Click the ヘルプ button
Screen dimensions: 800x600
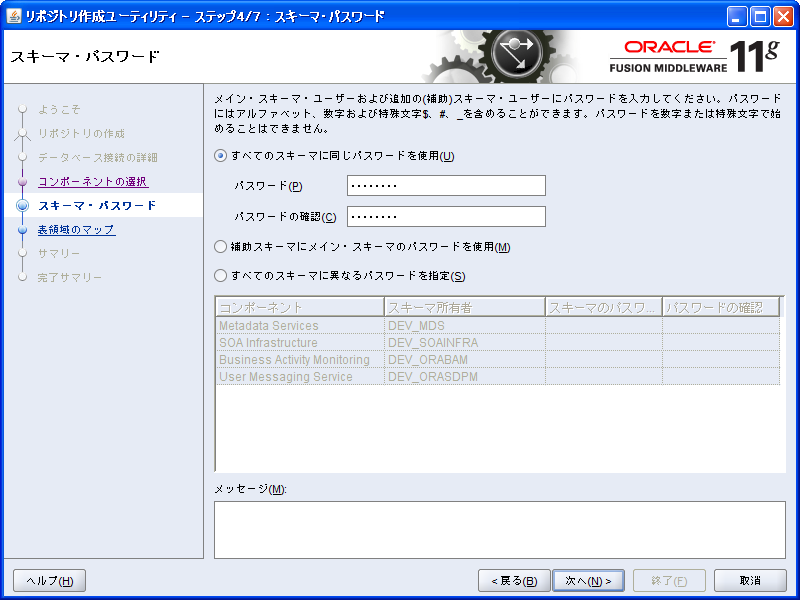47,579
